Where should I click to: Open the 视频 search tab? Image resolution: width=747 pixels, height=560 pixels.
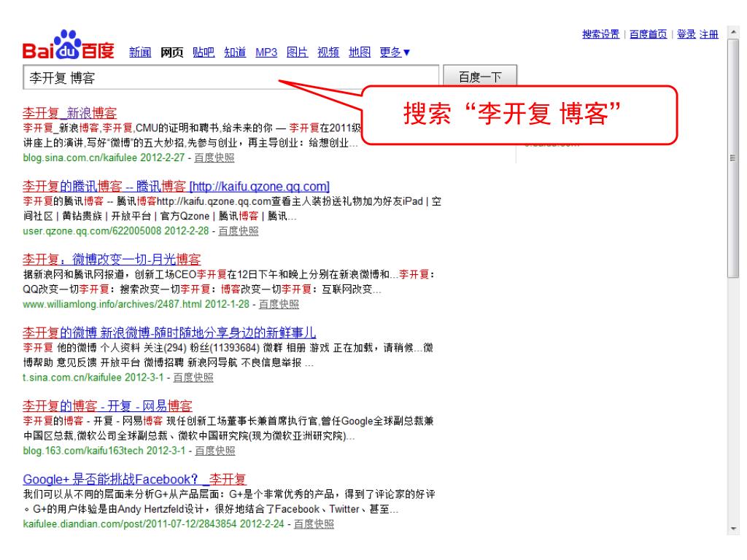point(328,52)
